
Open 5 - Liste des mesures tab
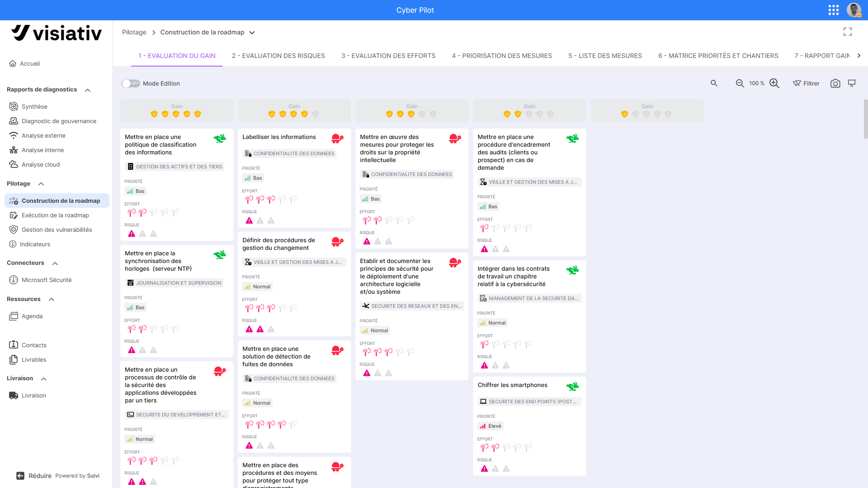[605, 56]
